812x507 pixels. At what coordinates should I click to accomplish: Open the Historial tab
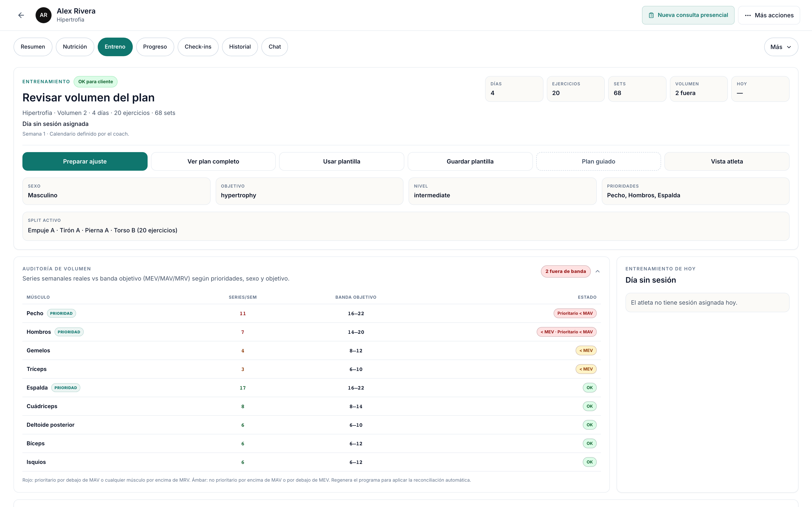tap(240, 47)
